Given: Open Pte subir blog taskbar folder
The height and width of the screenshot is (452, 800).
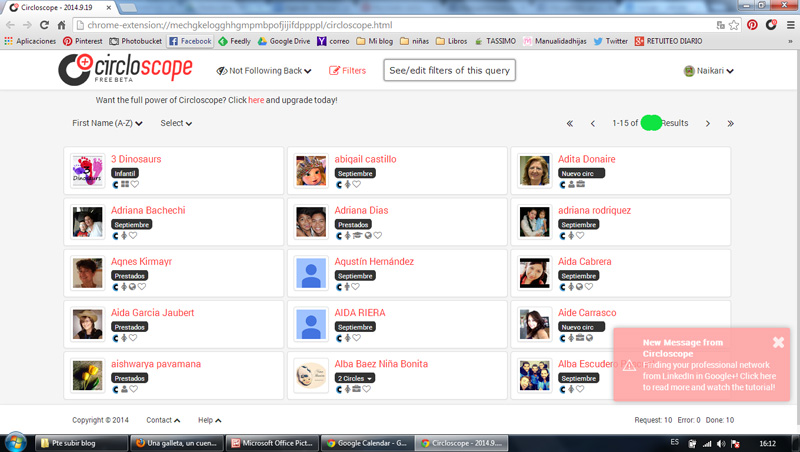Looking at the screenshot, I should click(81, 443).
